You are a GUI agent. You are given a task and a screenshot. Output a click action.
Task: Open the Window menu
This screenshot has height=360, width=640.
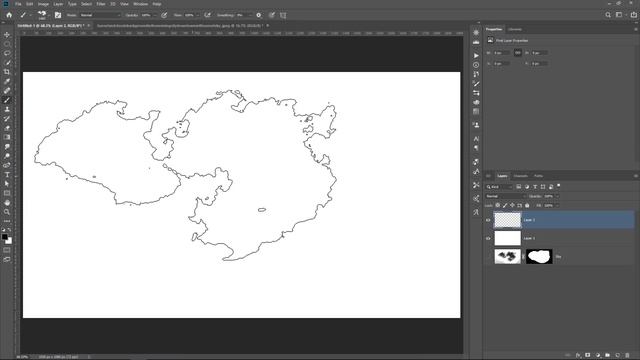coord(140,4)
